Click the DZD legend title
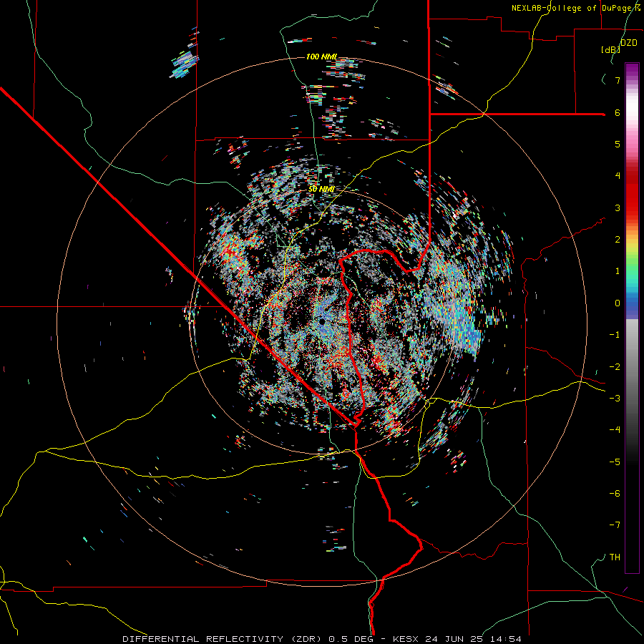The height and width of the screenshot is (644, 644). click(628, 43)
